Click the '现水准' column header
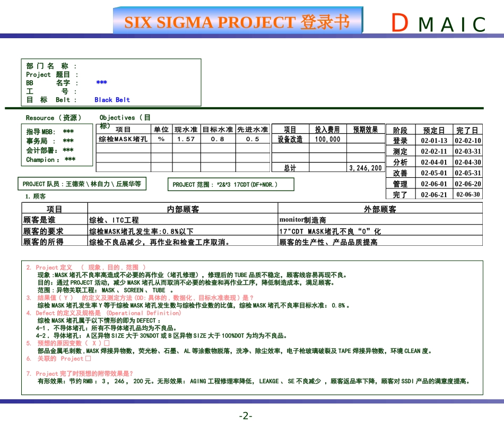504x429 pixels. [186, 129]
